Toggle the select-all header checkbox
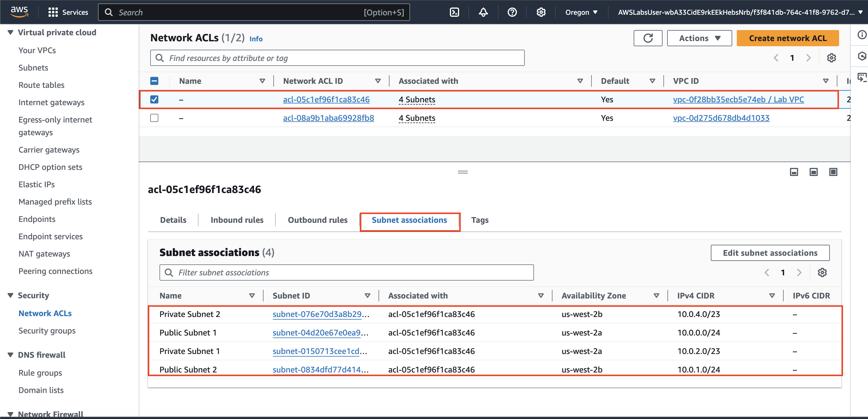 click(x=154, y=81)
